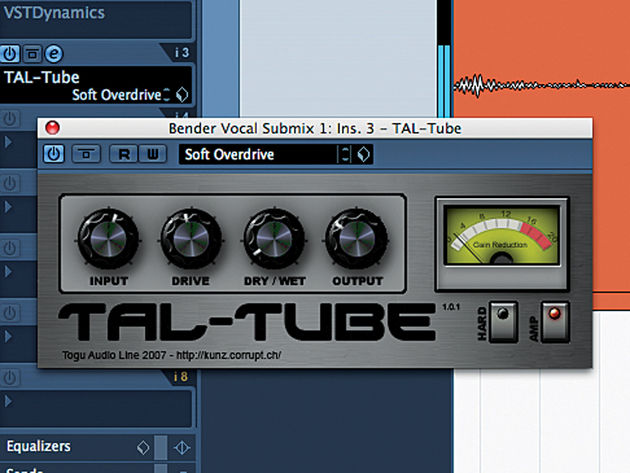Expand the Equalizers section
Screen dimensions: 630x473
38,446
